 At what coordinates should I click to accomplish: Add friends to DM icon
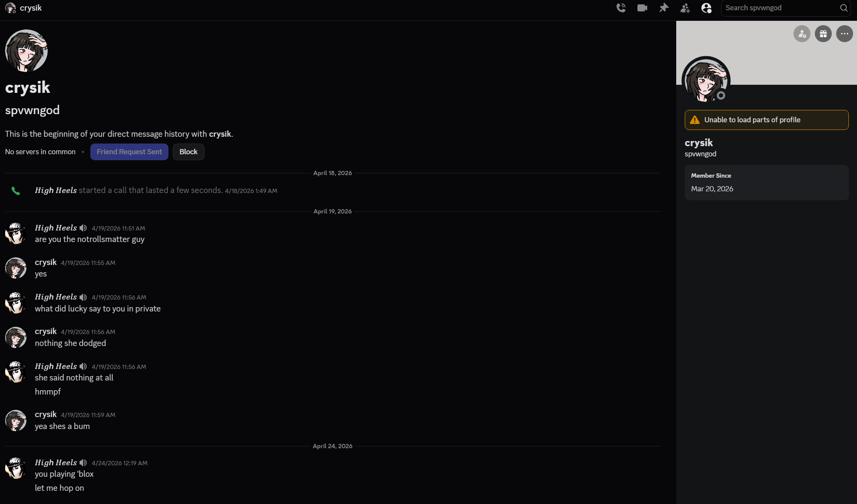point(685,8)
